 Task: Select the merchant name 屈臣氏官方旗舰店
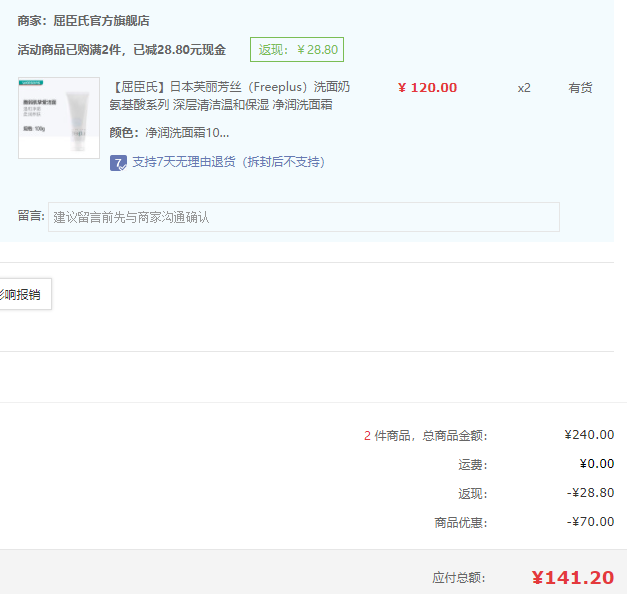[102, 21]
